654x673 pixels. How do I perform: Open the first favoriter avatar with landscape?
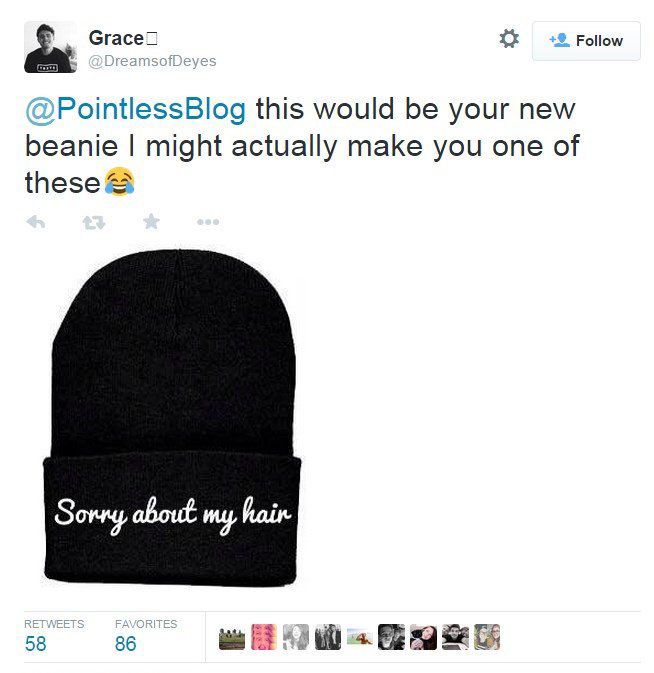(232, 637)
